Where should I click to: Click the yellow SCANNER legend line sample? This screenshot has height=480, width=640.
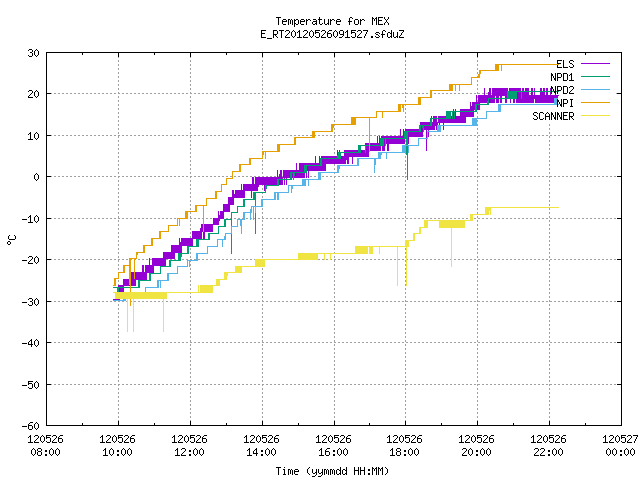[x=595, y=116]
